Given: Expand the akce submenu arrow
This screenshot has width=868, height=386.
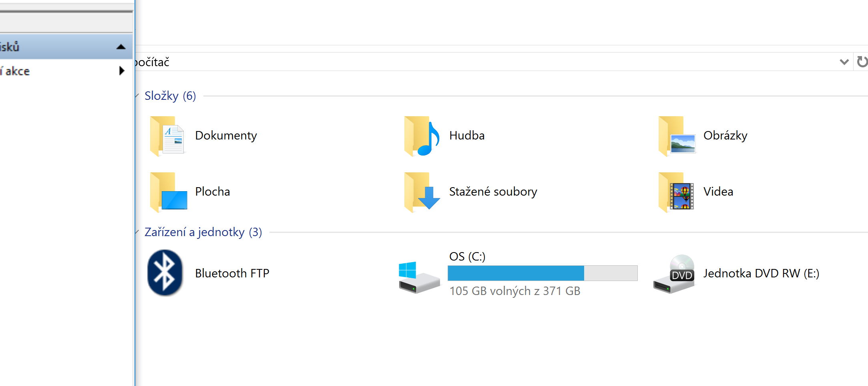Looking at the screenshot, I should pyautogui.click(x=122, y=71).
